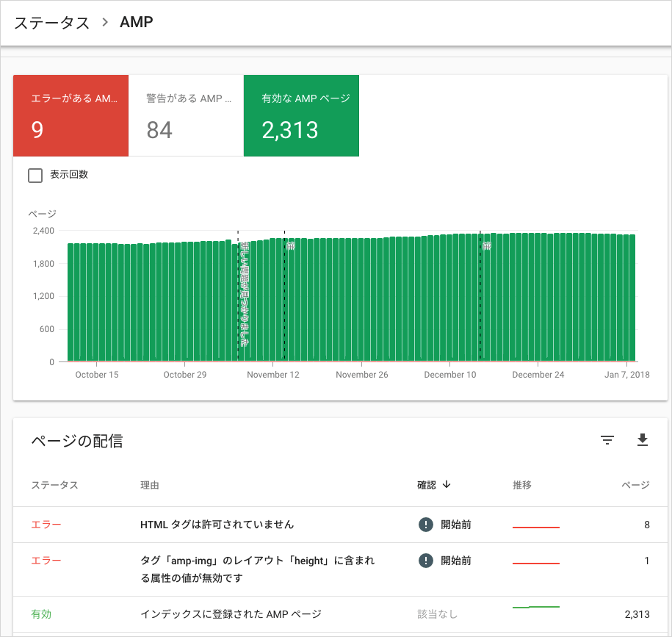This screenshot has width=672, height=637.
Task: Click the 2,400 y-axis label
Action: 43,231
